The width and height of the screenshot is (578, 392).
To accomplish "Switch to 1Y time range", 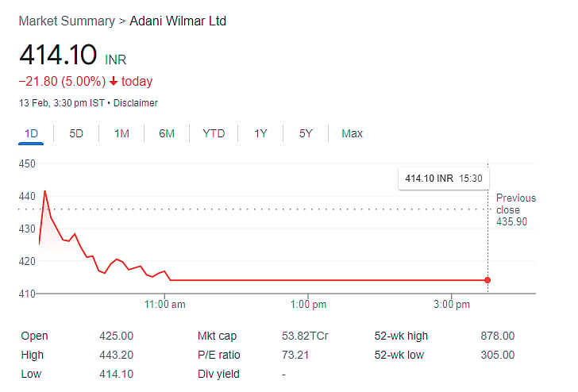I will (260, 133).
